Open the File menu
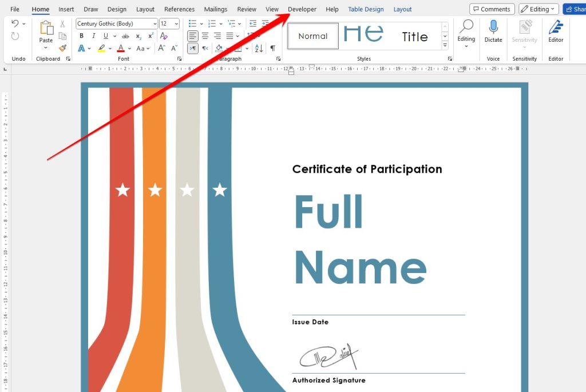This screenshot has width=586, height=392. point(15,9)
